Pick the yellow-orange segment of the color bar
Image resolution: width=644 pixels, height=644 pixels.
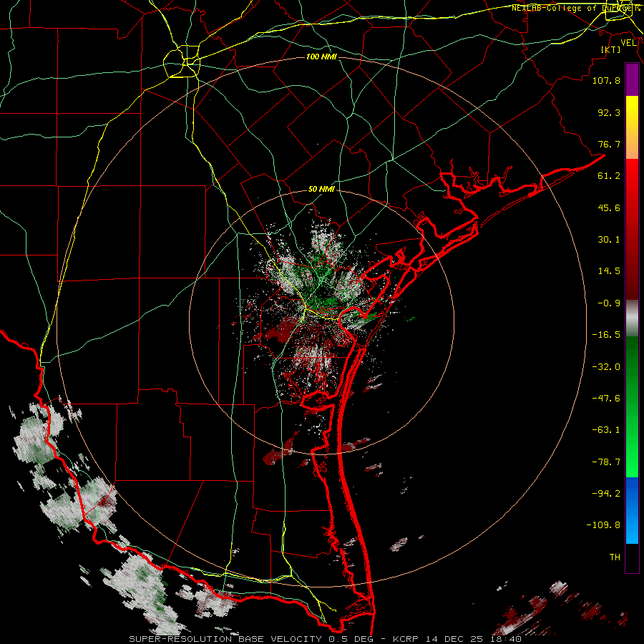point(632,127)
